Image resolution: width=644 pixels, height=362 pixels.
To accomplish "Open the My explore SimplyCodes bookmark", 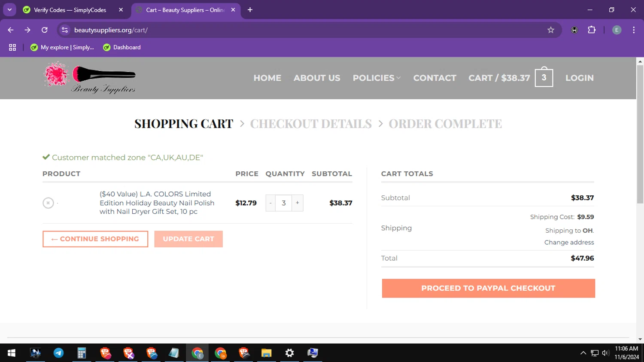I will pyautogui.click(x=62, y=47).
